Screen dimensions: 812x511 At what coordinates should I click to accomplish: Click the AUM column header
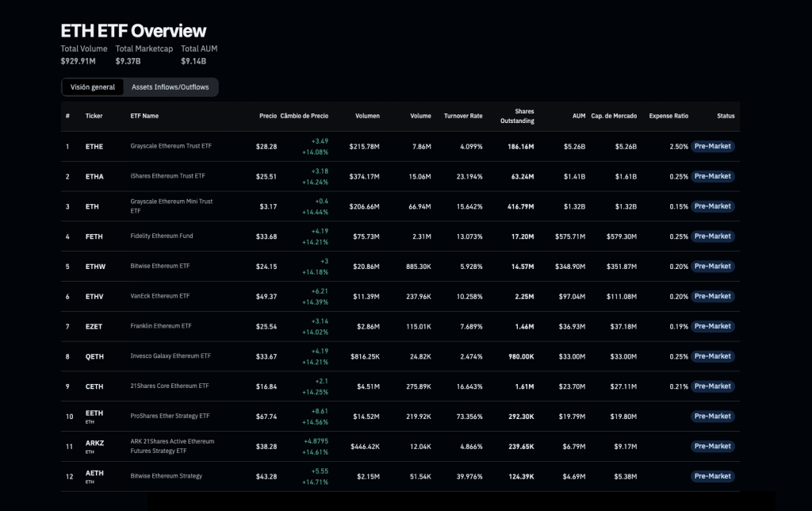(x=579, y=116)
